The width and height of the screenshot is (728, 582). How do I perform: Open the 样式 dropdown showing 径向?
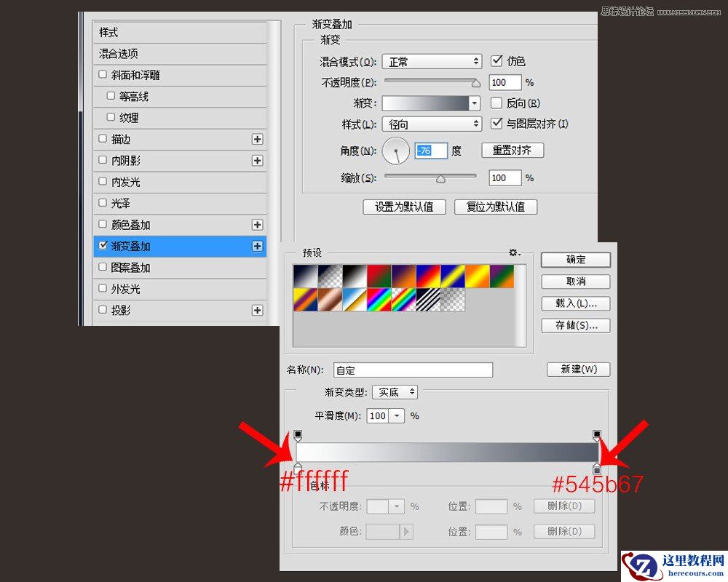pyautogui.click(x=432, y=124)
